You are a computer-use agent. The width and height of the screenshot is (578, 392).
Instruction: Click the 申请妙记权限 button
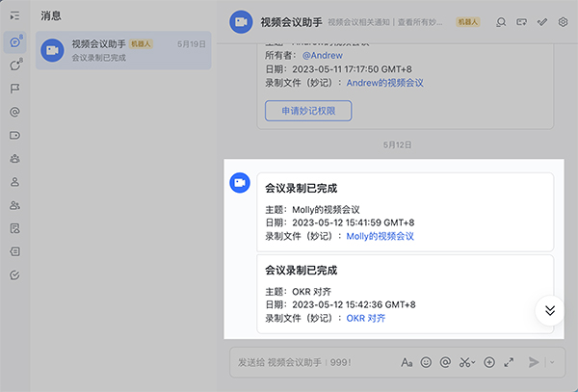coord(308,111)
